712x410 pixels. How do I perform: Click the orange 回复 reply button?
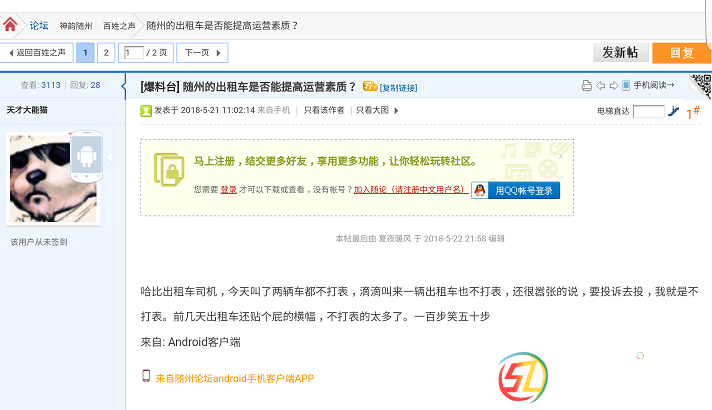681,52
